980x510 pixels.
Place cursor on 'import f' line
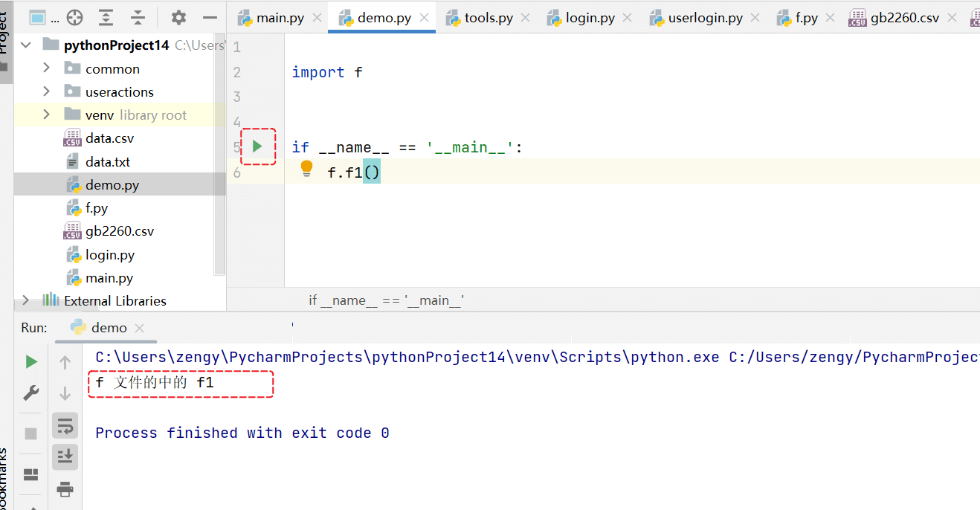[327, 72]
